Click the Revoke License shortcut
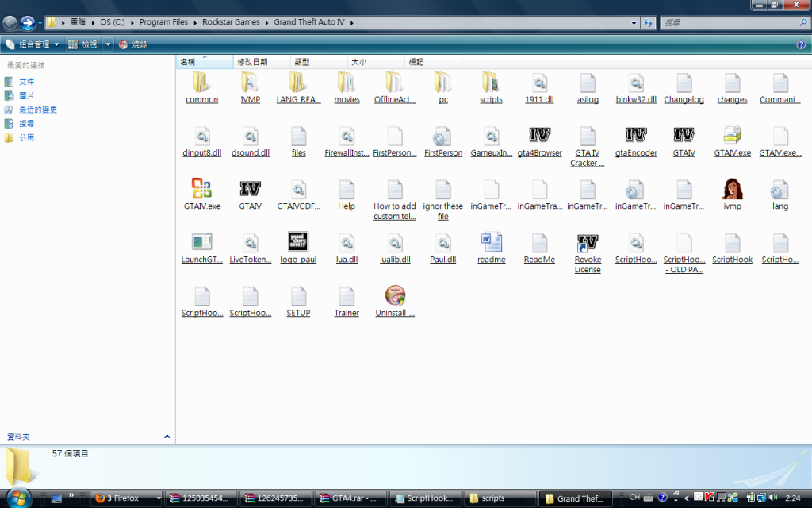Image resolution: width=812 pixels, height=508 pixels. tap(588, 244)
